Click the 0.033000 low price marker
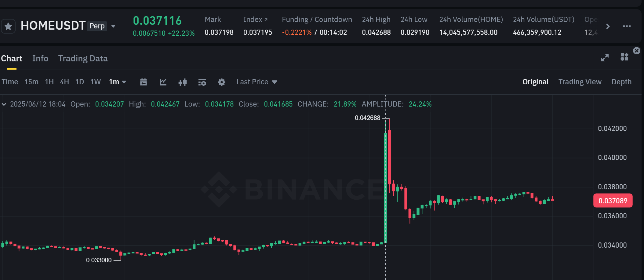This screenshot has height=280, width=644. point(99,260)
